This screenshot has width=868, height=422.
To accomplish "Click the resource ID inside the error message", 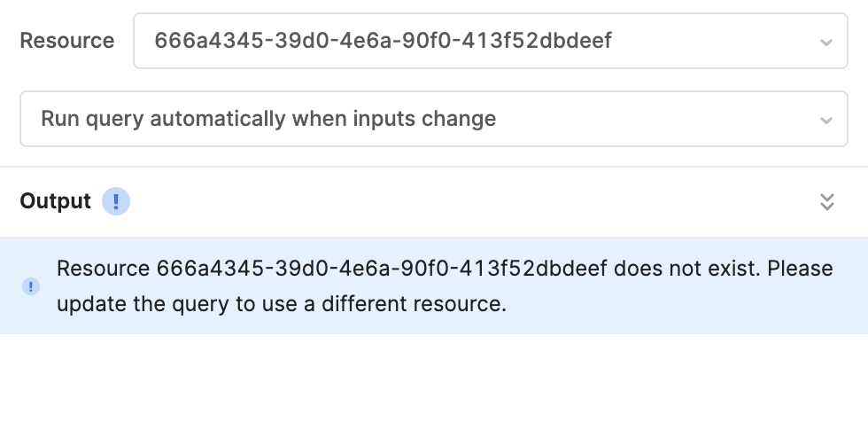I will coord(382,269).
